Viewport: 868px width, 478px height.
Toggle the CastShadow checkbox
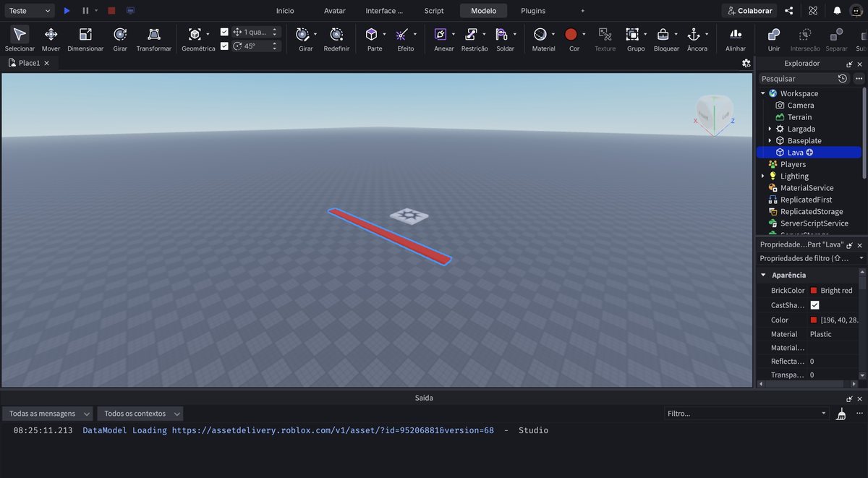tap(814, 305)
